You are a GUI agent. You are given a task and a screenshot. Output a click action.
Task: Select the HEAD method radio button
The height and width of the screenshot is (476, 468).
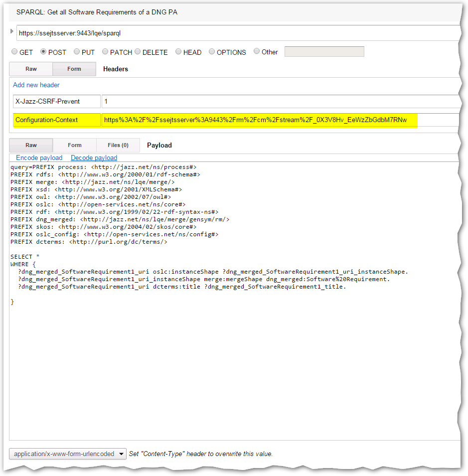click(178, 52)
